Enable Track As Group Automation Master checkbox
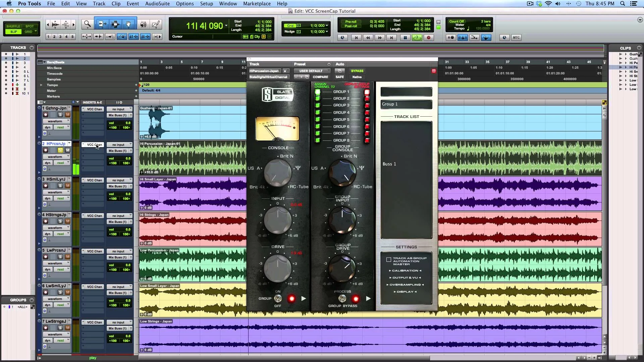This screenshot has height=362, width=644. tap(389, 260)
